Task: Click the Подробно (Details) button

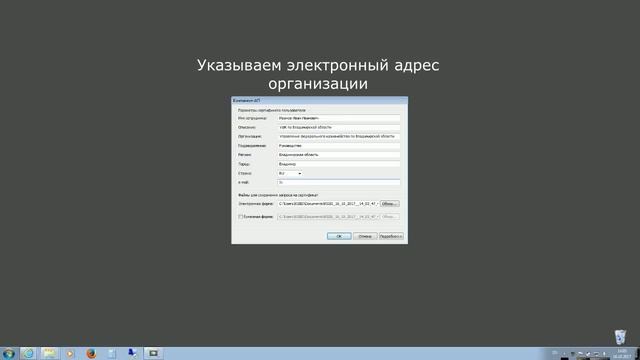Action: click(391, 236)
